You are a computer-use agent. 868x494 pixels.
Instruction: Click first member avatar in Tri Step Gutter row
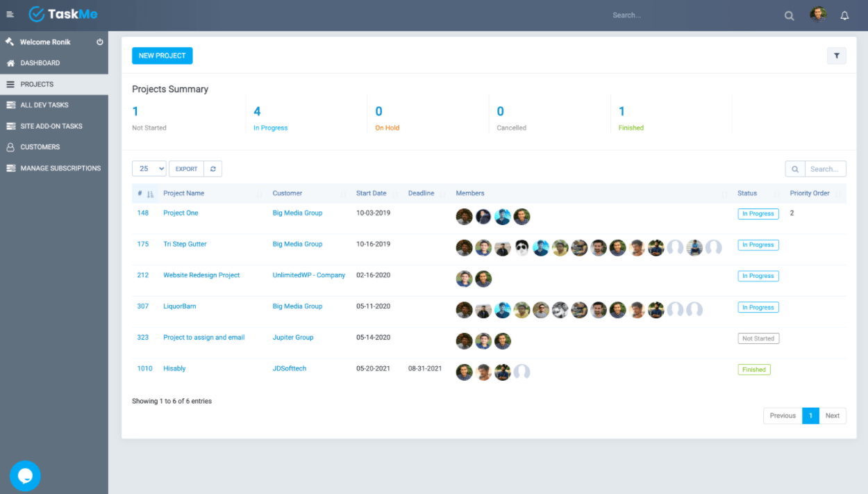[x=465, y=247]
